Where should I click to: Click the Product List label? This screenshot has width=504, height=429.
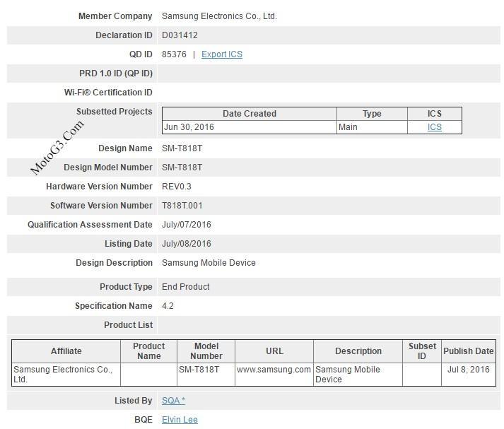[x=128, y=325]
